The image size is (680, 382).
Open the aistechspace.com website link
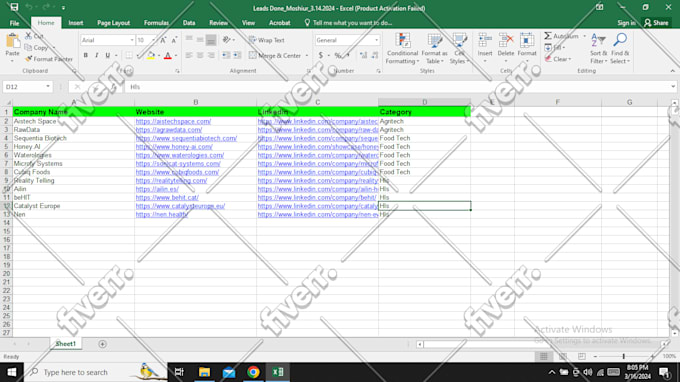click(x=173, y=121)
